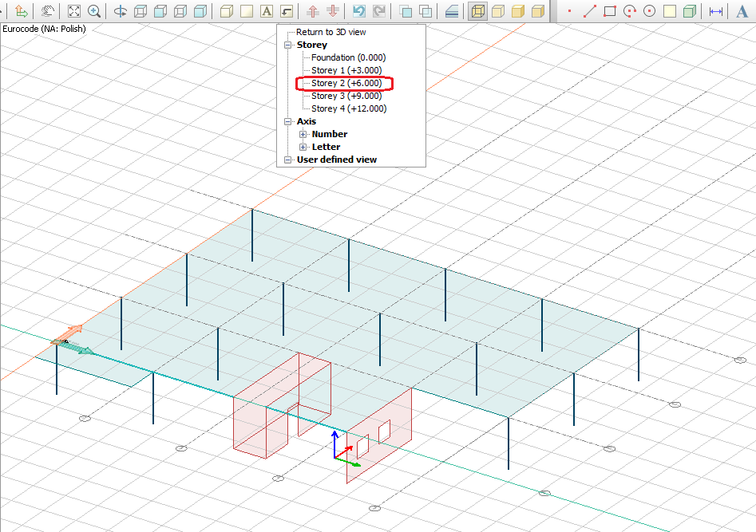756x532 pixels.
Task: Toggle the rightmost shaded yellow cube display mode
Action: click(538, 11)
